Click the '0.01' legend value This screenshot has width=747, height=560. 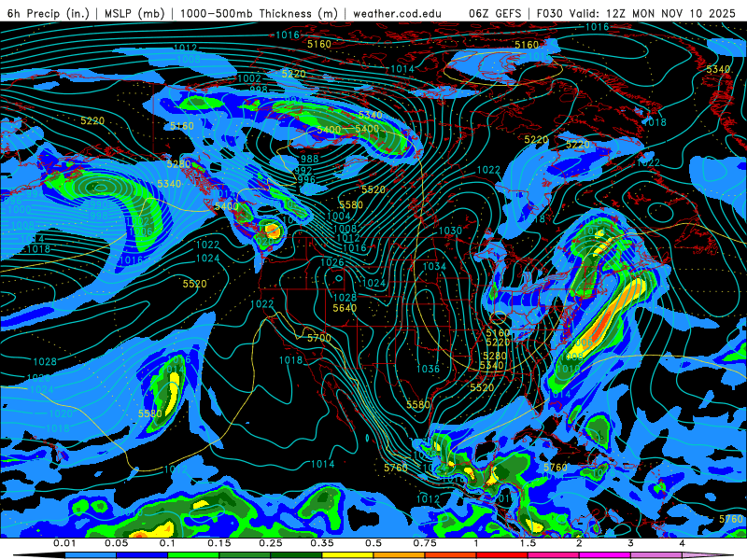coord(63,543)
